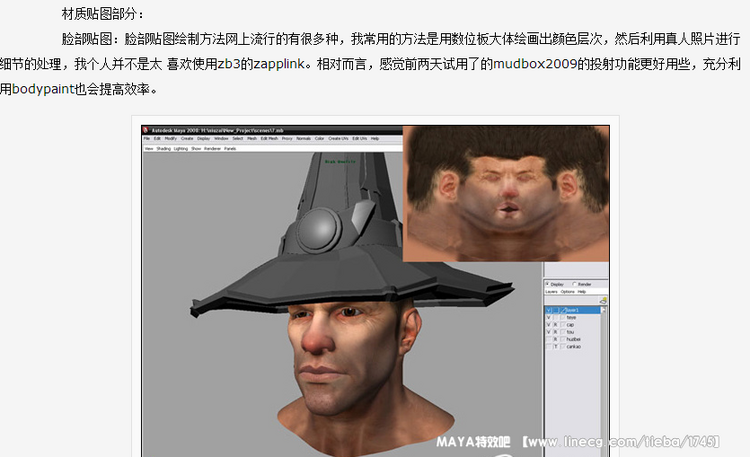This screenshot has width=750, height=457.
Task: Toggle visibility box of huzbei layer
Action: coord(548,339)
